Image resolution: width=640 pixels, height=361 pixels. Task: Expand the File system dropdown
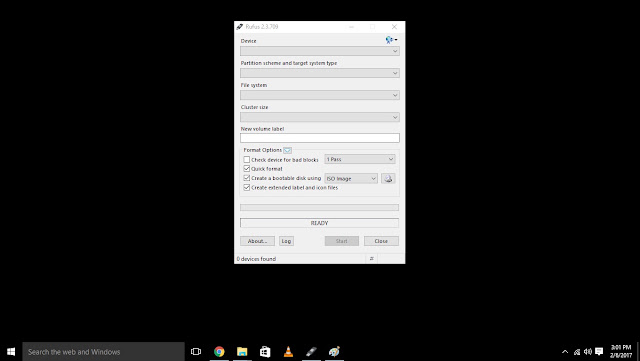(320, 95)
